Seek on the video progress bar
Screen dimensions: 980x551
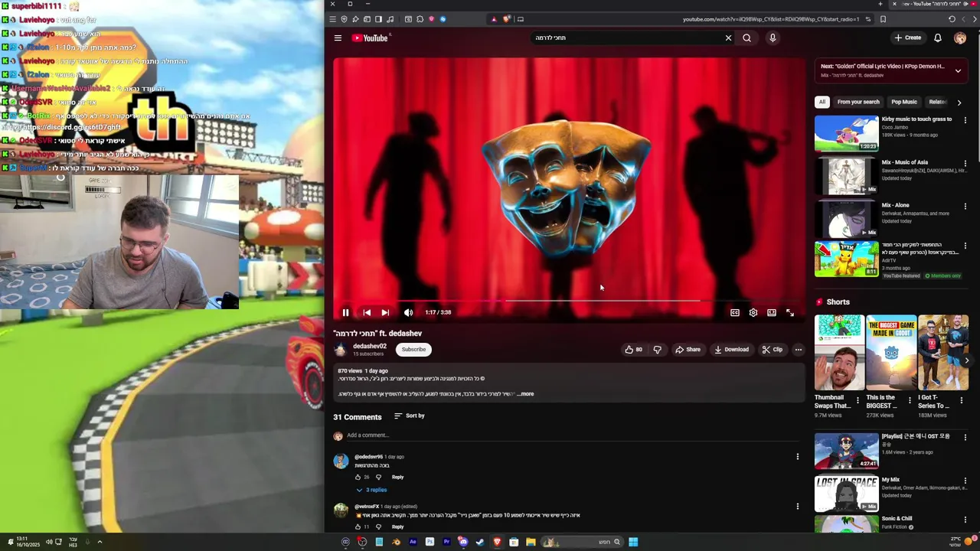568,302
